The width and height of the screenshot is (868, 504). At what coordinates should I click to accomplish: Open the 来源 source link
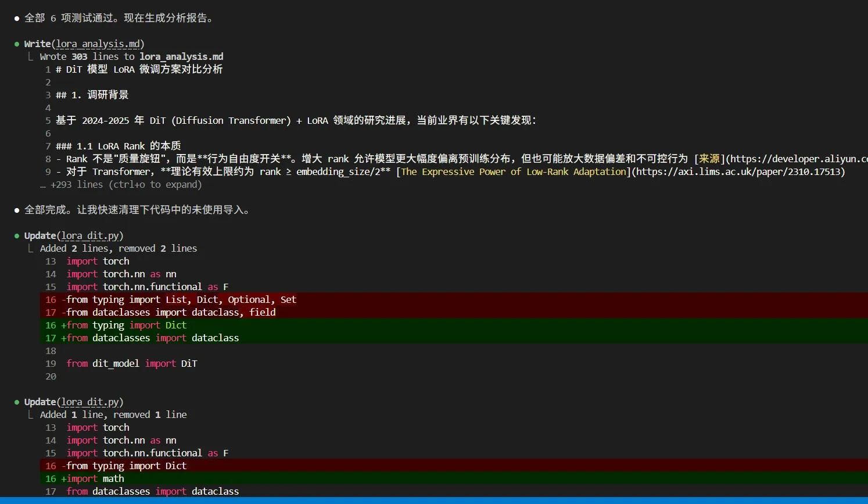709,159
